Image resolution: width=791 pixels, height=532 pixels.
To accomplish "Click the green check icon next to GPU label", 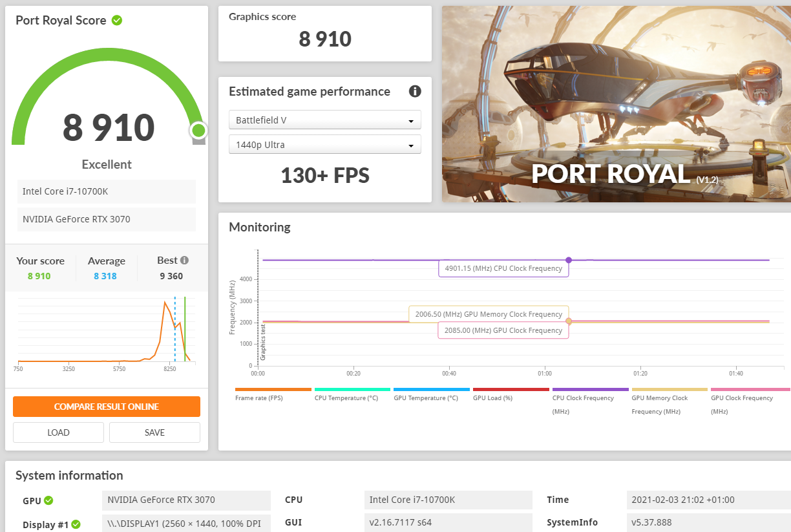I will tap(48, 500).
